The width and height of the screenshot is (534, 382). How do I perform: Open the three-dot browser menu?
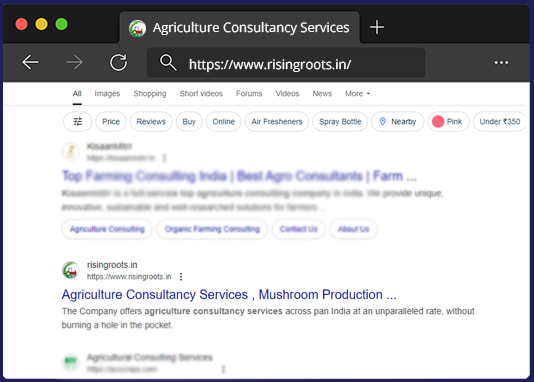501,63
